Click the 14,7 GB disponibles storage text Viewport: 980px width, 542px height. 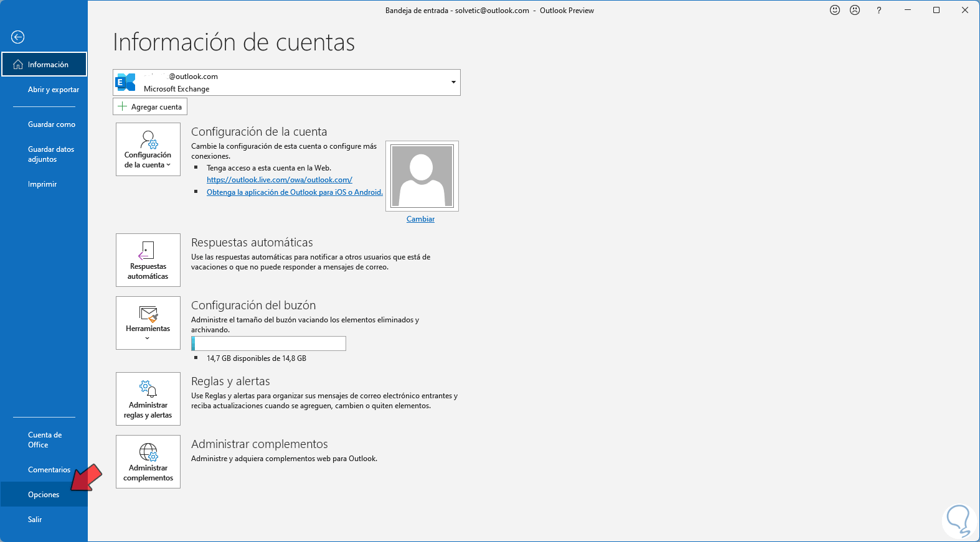[257, 358]
